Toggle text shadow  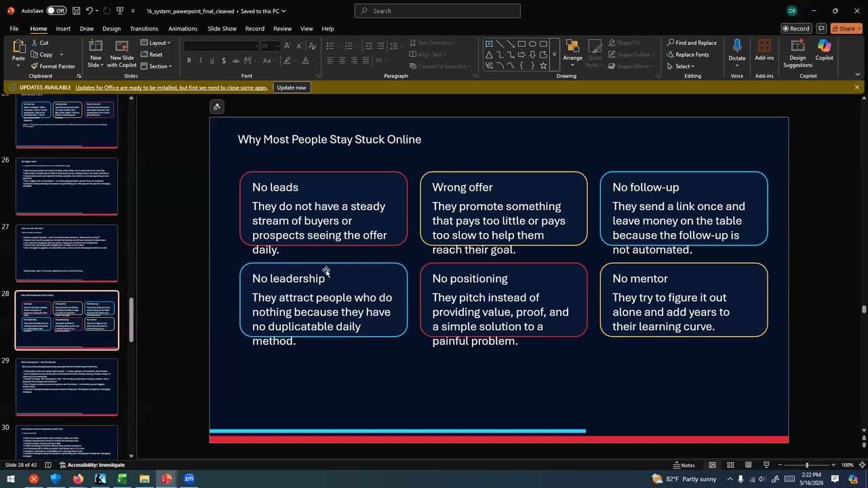coord(224,60)
